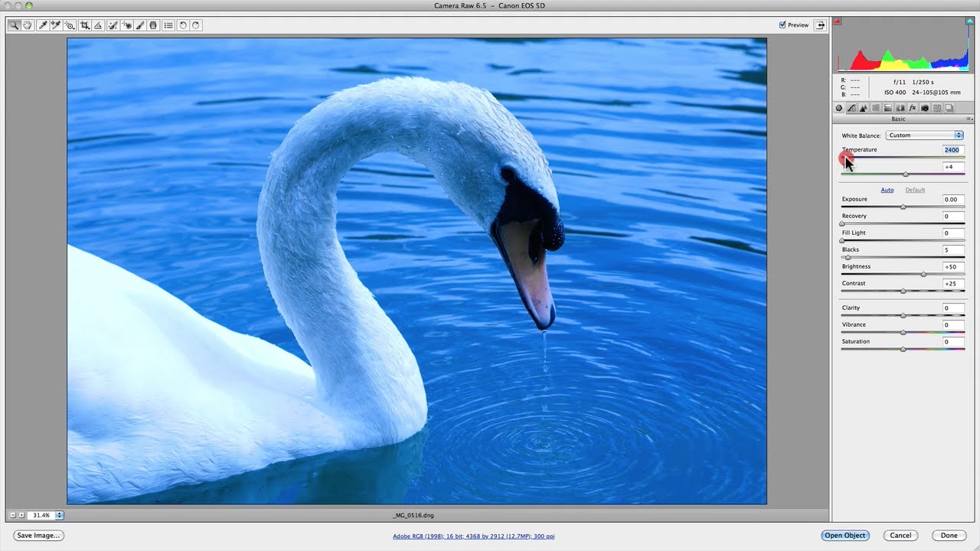
Task: Toggle highlight clipping warning in histogram
Action: click(x=970, y=21)
